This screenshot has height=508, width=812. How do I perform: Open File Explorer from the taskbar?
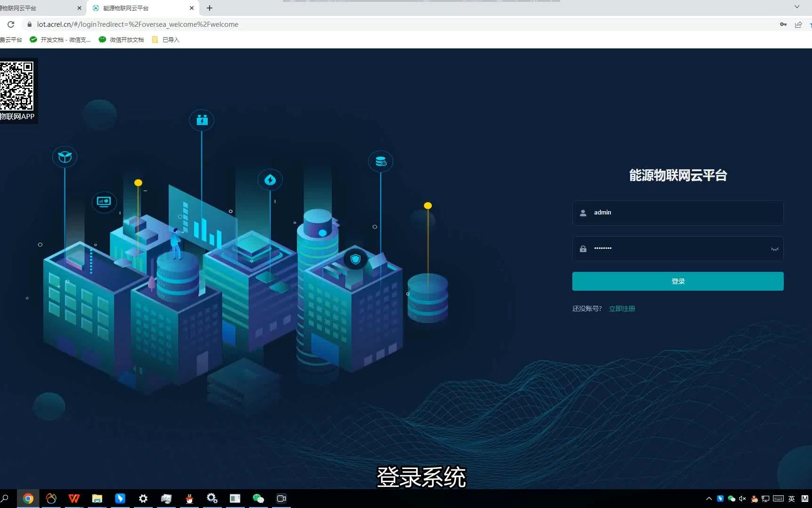pyautogui.click(x=97, y=498)
